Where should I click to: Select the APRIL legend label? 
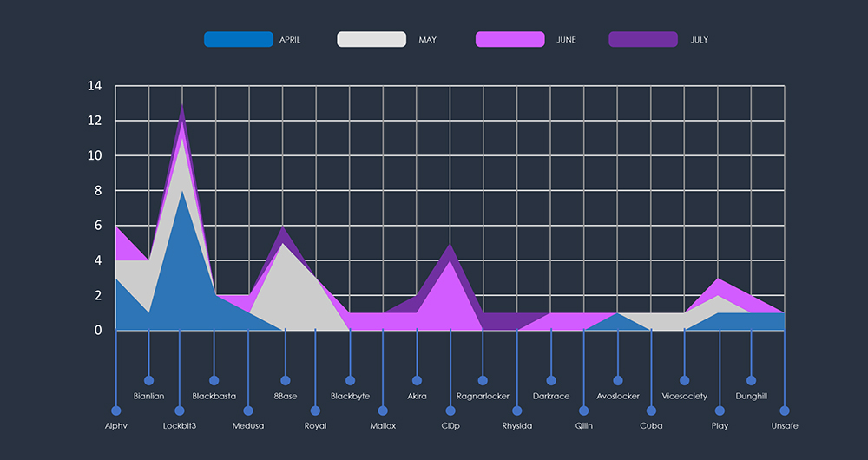[x=290, y=40]
